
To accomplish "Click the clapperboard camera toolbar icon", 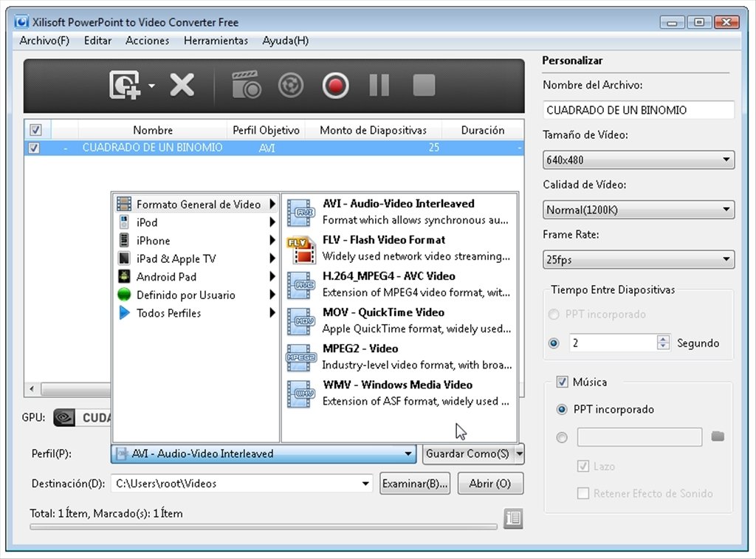I will click(247, 86).
